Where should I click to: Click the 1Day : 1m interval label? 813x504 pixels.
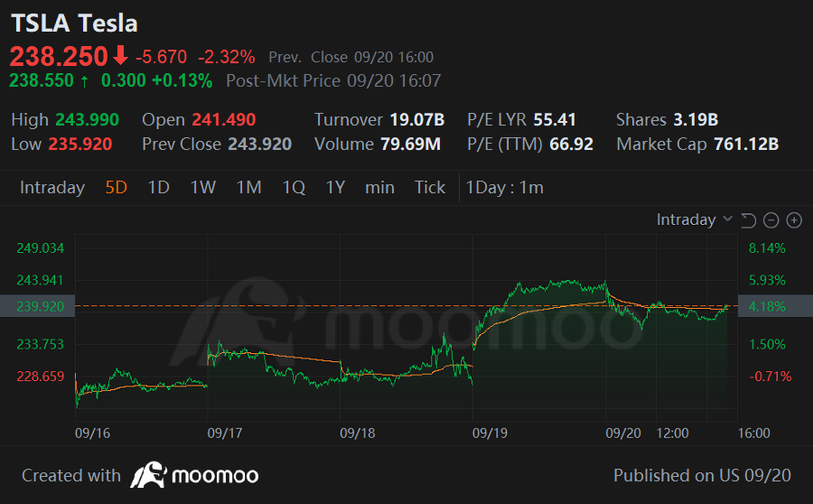[504, 187]
